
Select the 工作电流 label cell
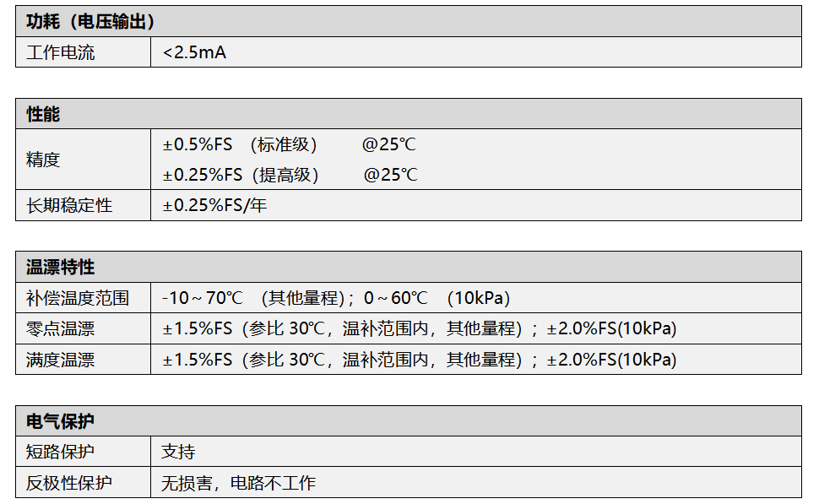(61, 52)
